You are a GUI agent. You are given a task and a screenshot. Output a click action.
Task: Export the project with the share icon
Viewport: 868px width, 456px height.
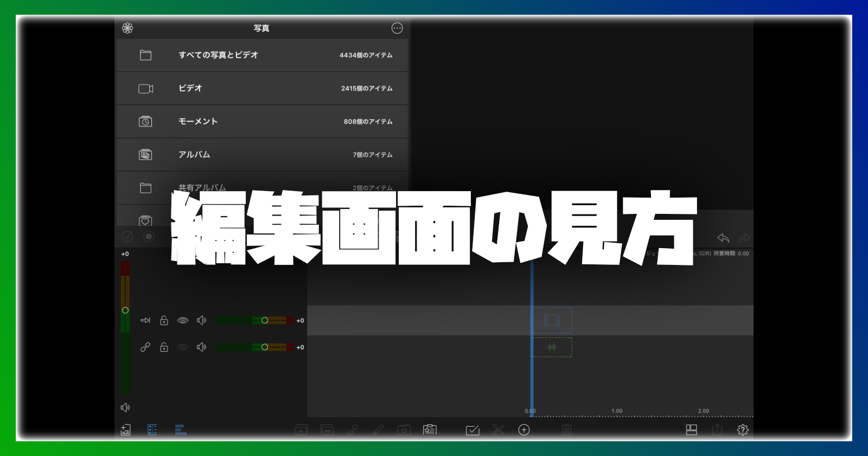(717, 430)
